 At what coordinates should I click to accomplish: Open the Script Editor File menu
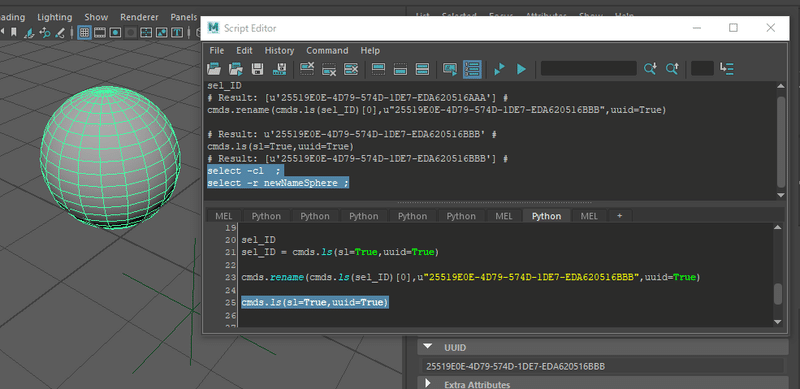[216, 51]
